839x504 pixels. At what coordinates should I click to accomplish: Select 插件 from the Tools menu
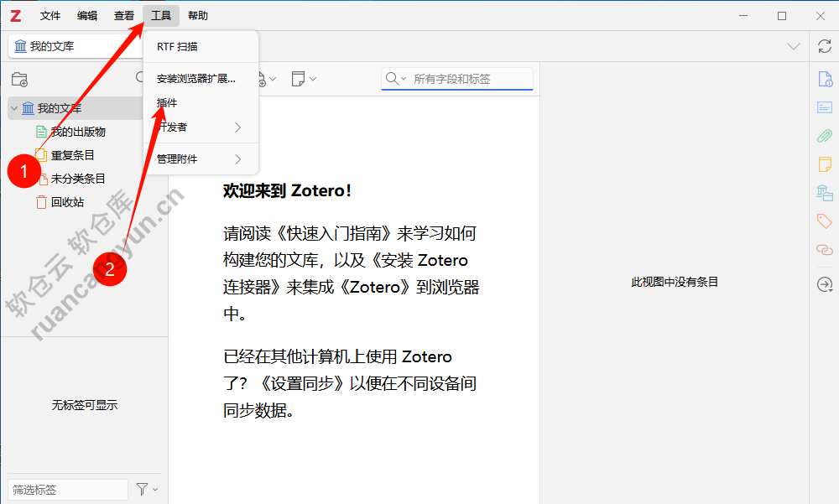(166, 102)
